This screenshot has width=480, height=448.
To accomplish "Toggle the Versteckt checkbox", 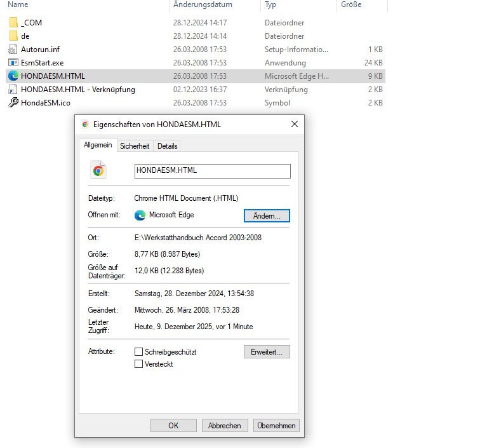I will coord(138,364).
